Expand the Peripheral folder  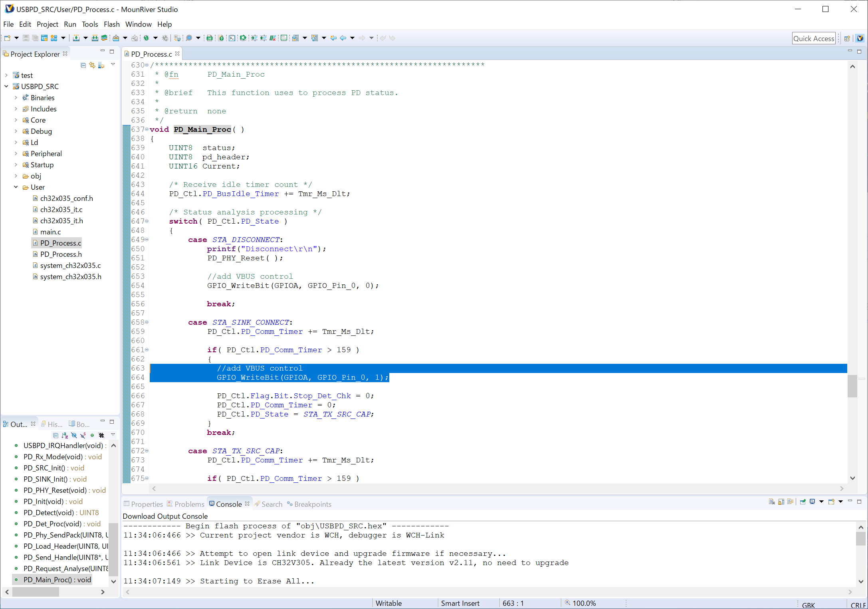16,153
